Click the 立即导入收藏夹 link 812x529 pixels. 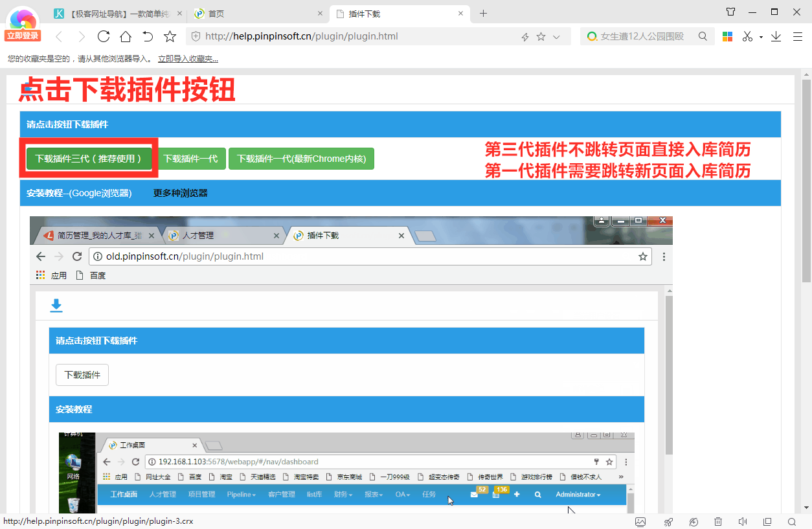(188, 59)
